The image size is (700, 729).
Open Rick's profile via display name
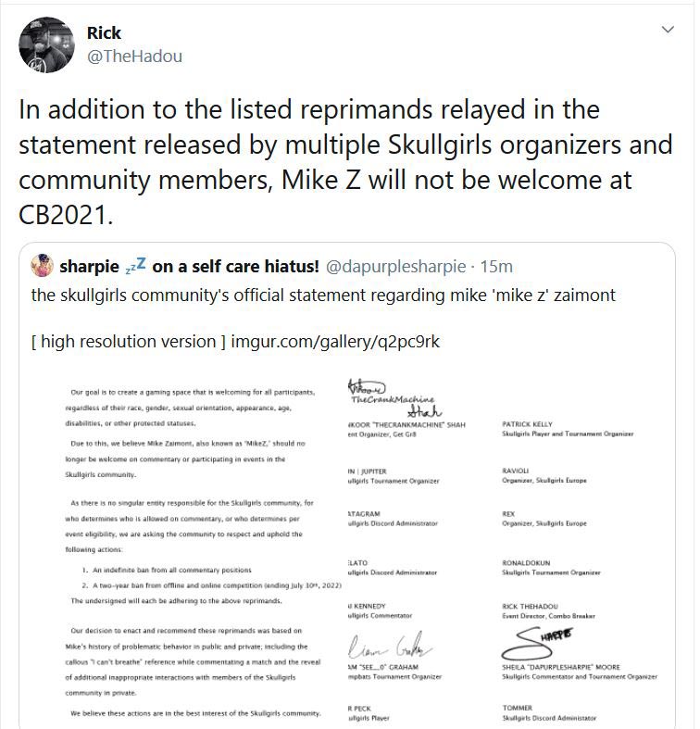click(x=104, y=32)
